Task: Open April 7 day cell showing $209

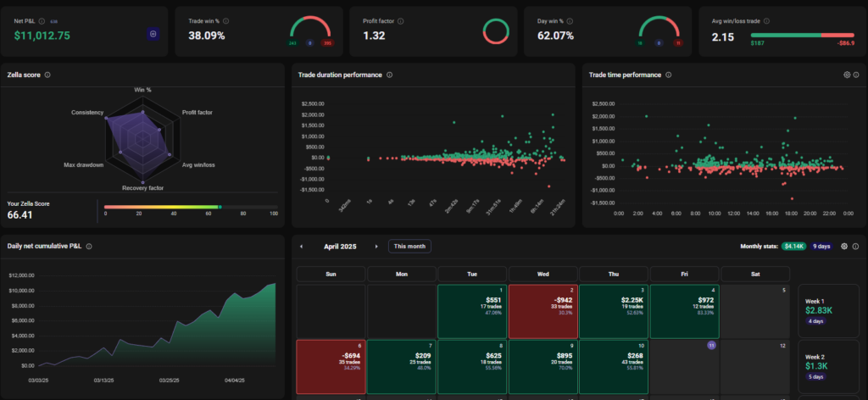Action: point(401,367)
